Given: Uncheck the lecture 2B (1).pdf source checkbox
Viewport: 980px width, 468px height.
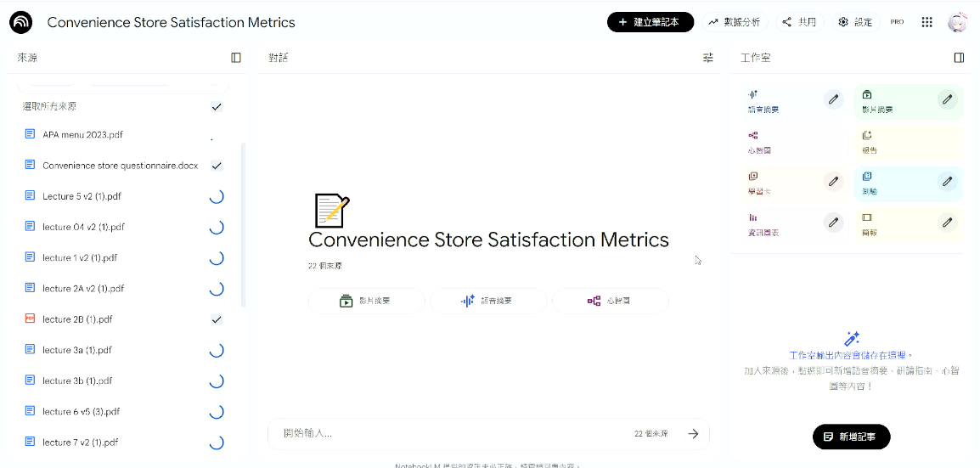Looking at the screenshot, I should [x=217, y=319].
